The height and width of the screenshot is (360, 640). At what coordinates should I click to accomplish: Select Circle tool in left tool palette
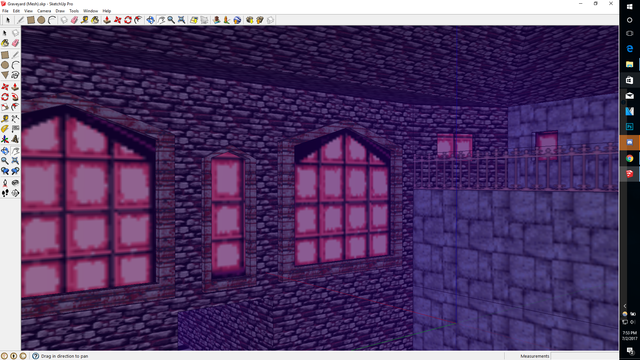5,65
